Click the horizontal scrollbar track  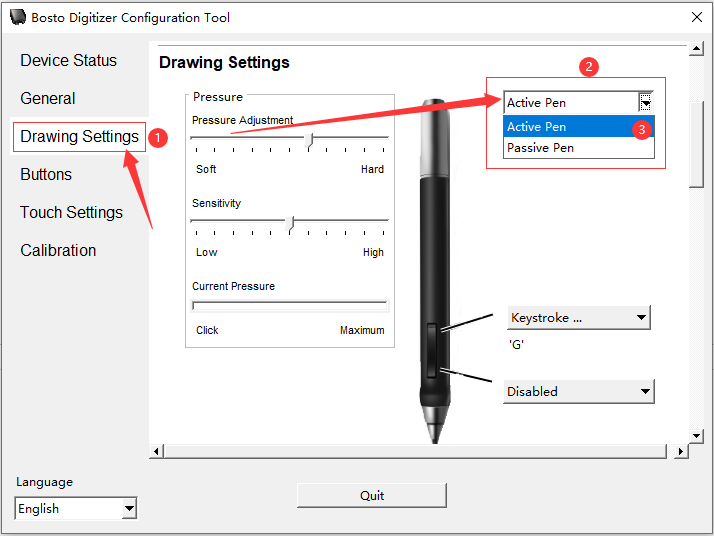[x=415, y=451]
